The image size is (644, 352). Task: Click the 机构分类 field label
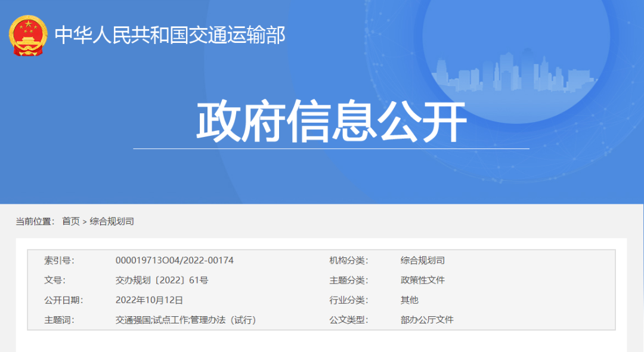(x=349, y=260)
